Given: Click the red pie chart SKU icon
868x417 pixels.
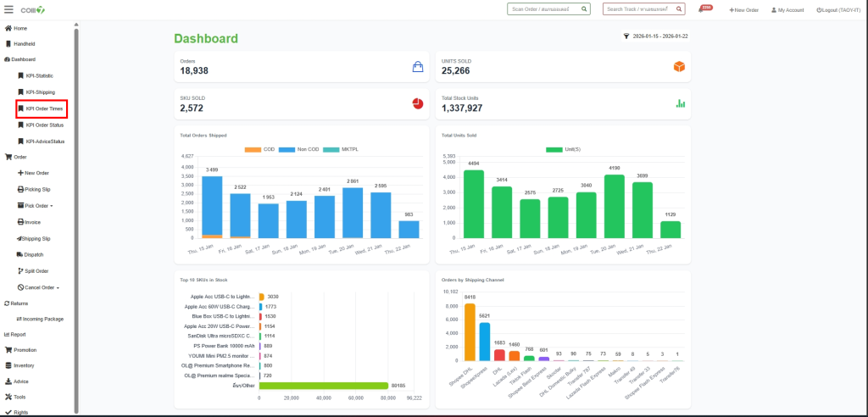Looking at the screenshot, I should click(417, 103).
